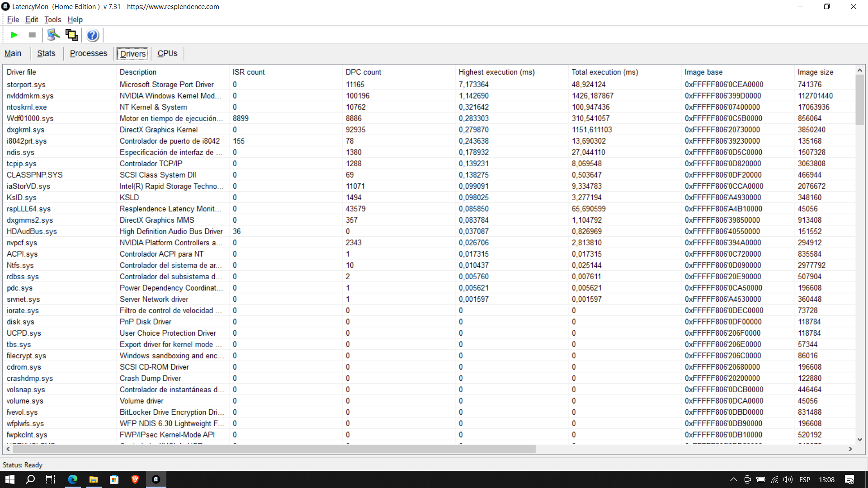
Task: Click the Brave browser taskbar icon
Action: pos(135,479)
